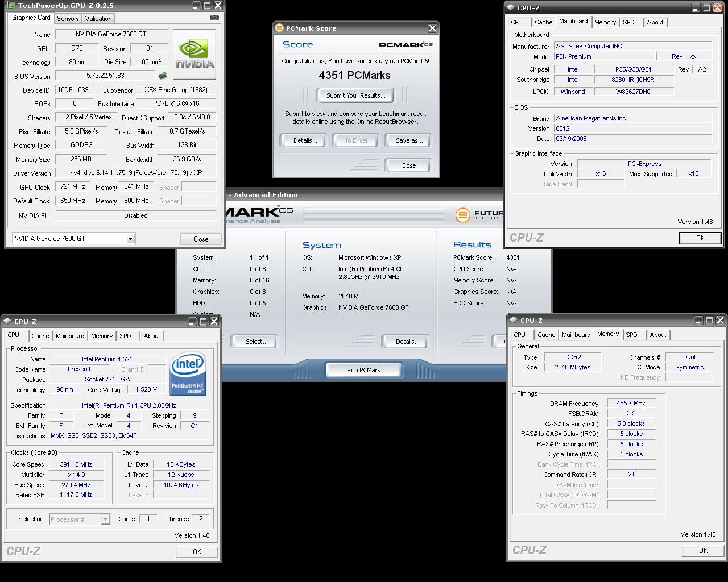Click the FSB:DRAM field 3:5

pyautogui.click(x=631, y=413)
